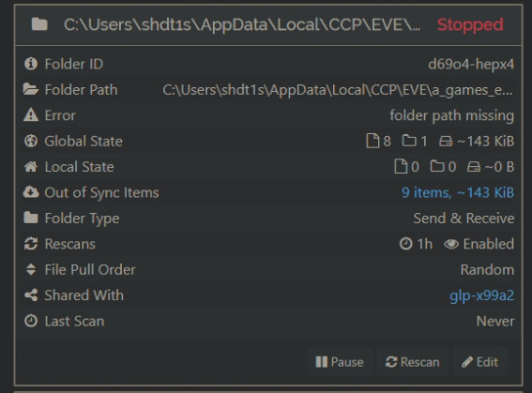Open the 9 items out of sync link
This screenshot has height=393, width=532.
[x=458, y=192]
